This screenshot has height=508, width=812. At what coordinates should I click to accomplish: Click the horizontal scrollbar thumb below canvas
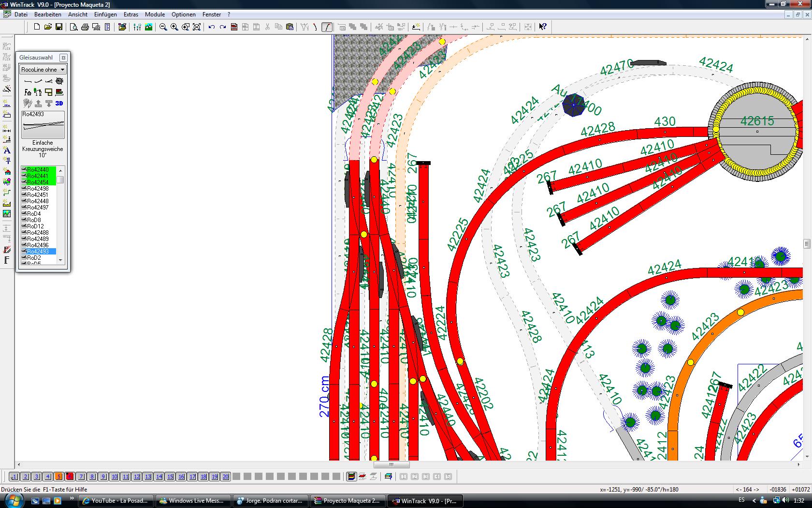392,465
